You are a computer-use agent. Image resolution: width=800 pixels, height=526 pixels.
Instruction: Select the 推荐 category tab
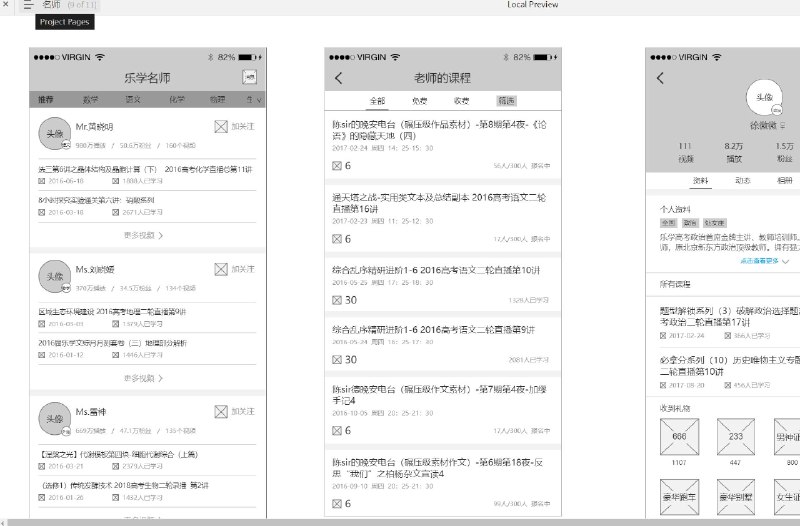(45, 99)
